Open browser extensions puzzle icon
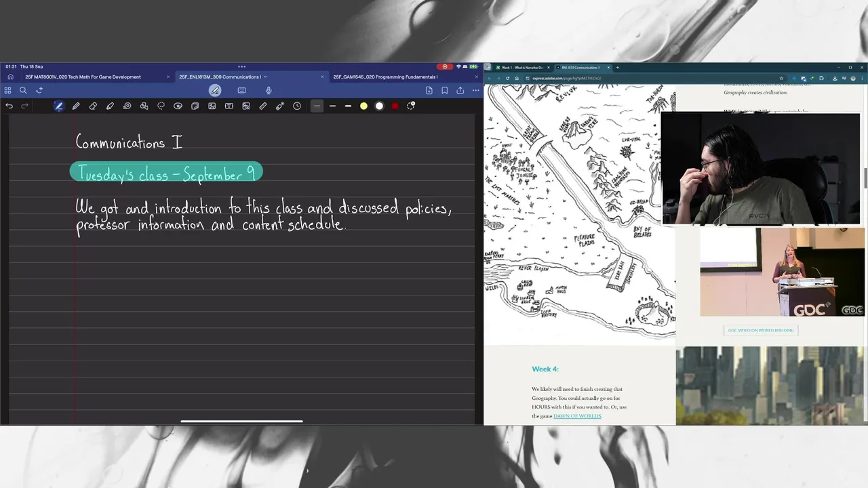This screenshot has height=488, width=868. point(821,78)
